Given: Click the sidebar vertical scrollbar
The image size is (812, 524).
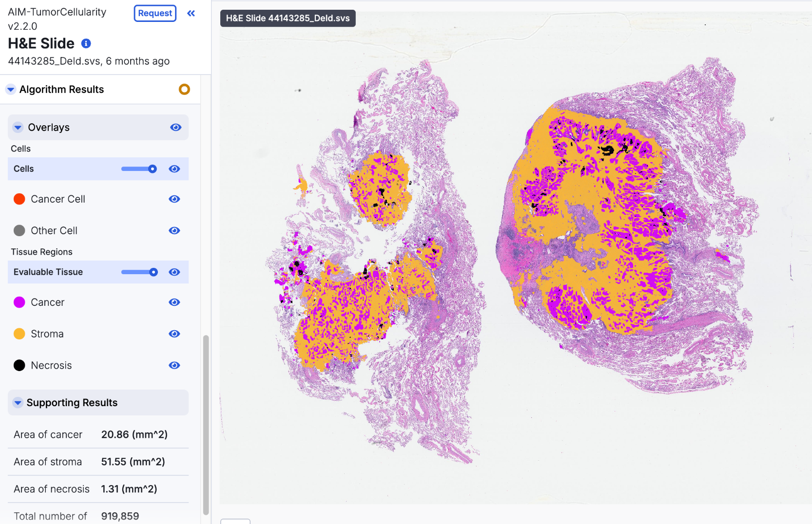Looking at the screenshot, I should [x=206, y=424].
